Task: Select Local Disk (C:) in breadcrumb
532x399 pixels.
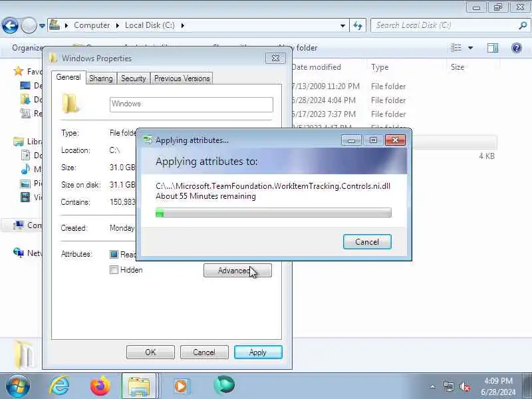Action: [x=150, y=25]
